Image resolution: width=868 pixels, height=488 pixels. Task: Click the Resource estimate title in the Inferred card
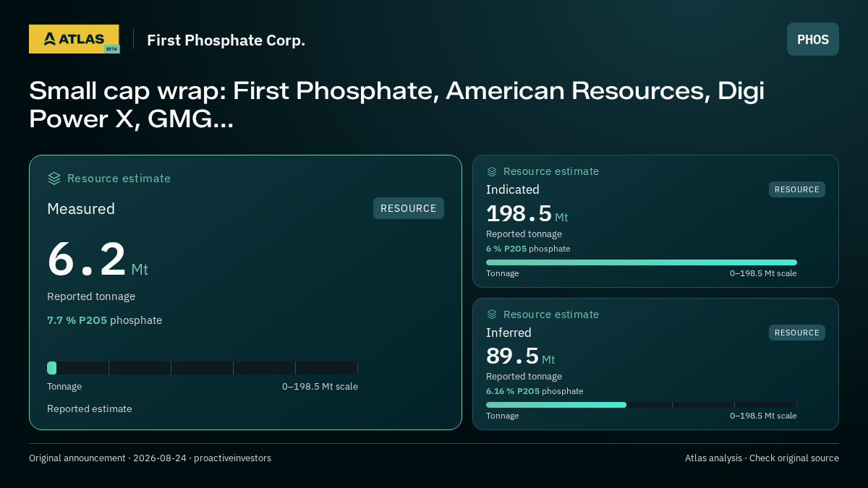coord(551,314)
